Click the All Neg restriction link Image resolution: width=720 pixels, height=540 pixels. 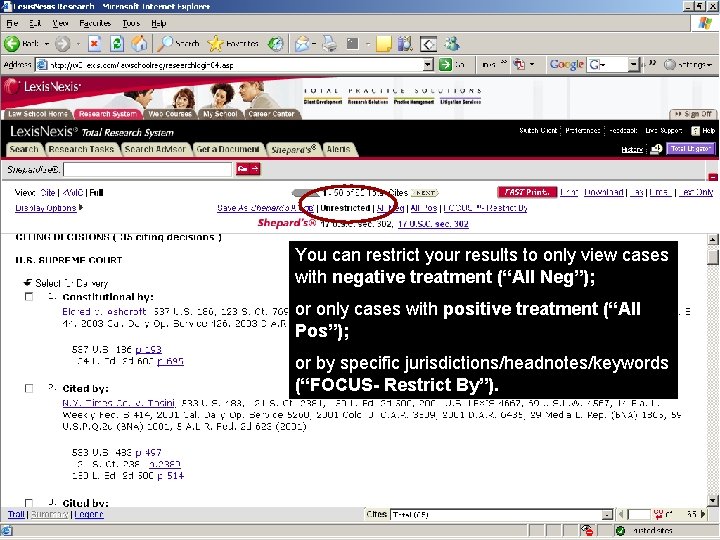tap(390, 208)
